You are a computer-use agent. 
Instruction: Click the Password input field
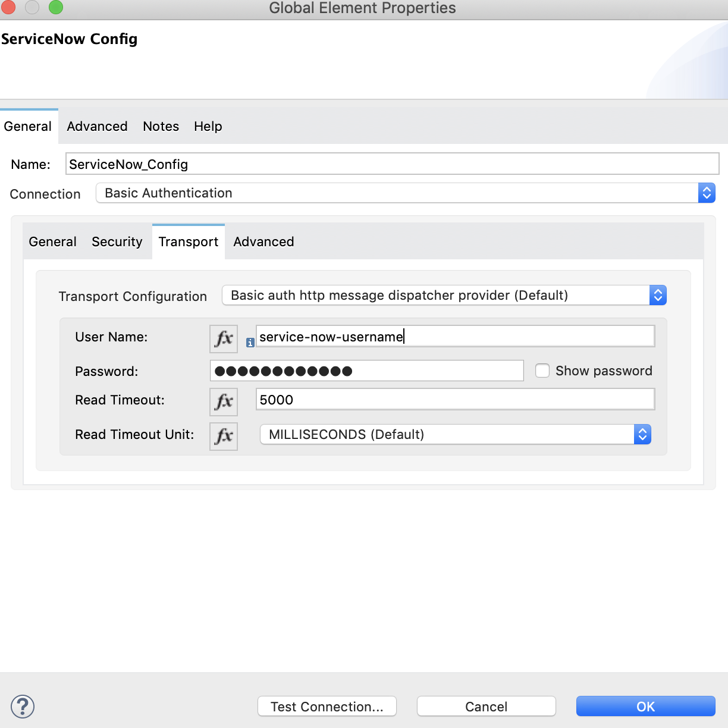tap(367, 371)
